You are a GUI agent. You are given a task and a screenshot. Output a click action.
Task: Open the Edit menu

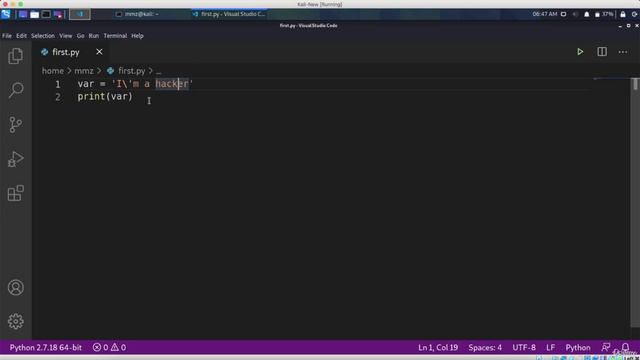point(21,36)
